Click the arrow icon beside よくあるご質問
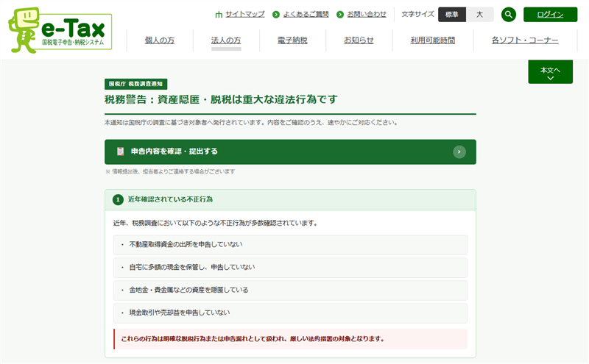The image size is (589, 364). point(276,15)
